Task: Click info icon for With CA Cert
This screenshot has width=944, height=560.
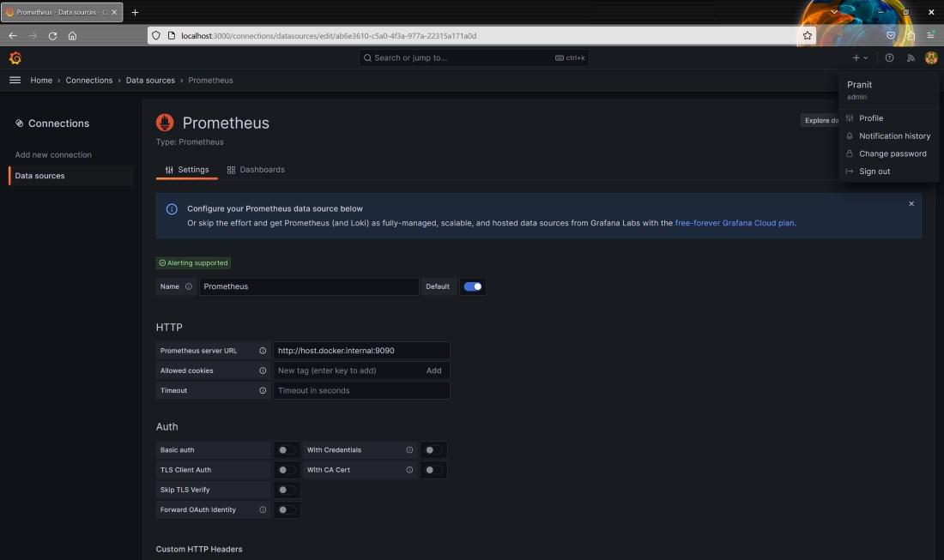Action: 409,470
